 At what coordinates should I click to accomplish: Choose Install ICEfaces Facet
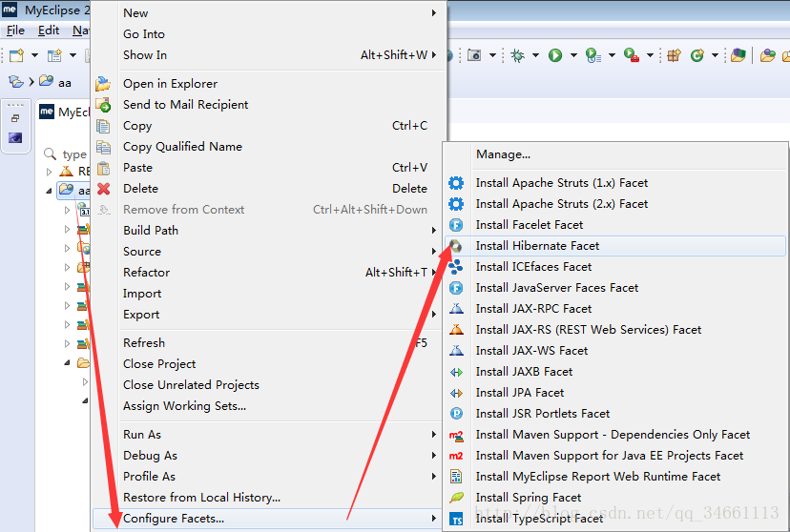(615, 267)
